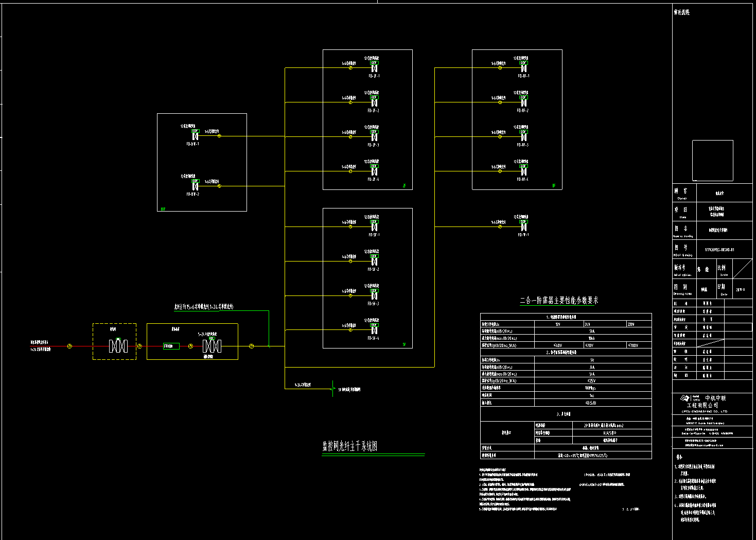Click the 修改说明 header text at top right

tap(681, 12)
